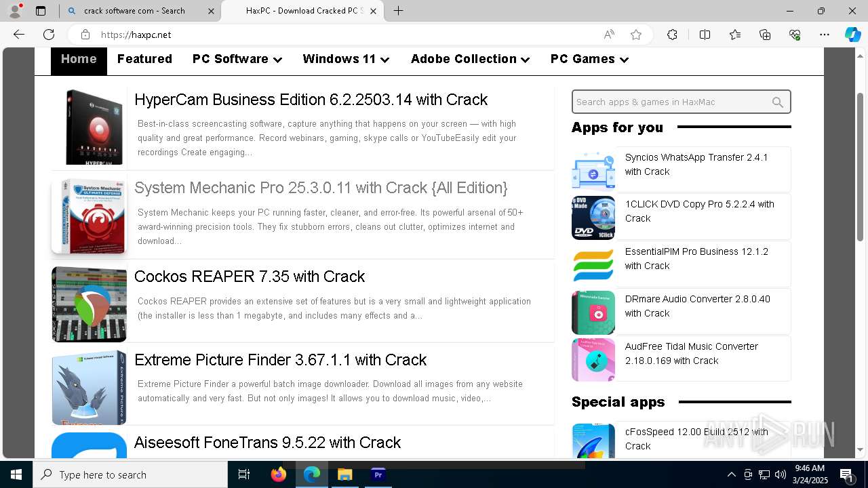Viewport: 868px width, 488px height.
Task: Click the System Mechanic box thumbnail
Action: [x=90, y=216]
